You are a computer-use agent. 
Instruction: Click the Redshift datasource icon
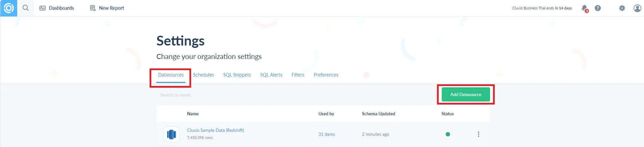172,134
